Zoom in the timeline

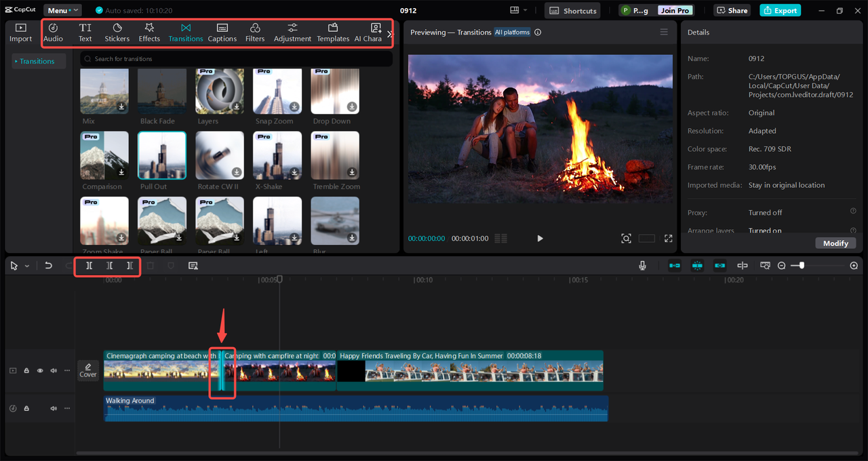tap(854, 266)
